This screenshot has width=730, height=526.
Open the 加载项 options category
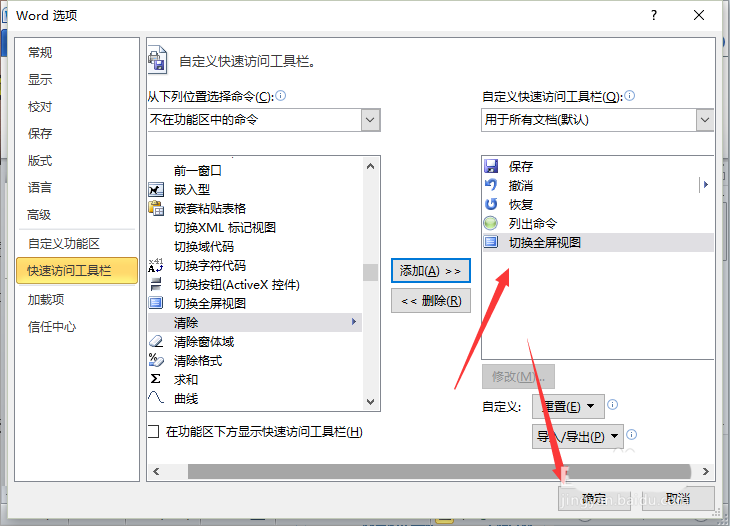point(46,299)
